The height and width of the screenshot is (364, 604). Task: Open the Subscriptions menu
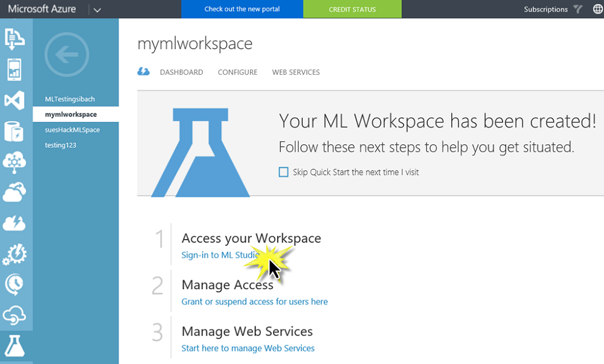(x=545, y=9)
